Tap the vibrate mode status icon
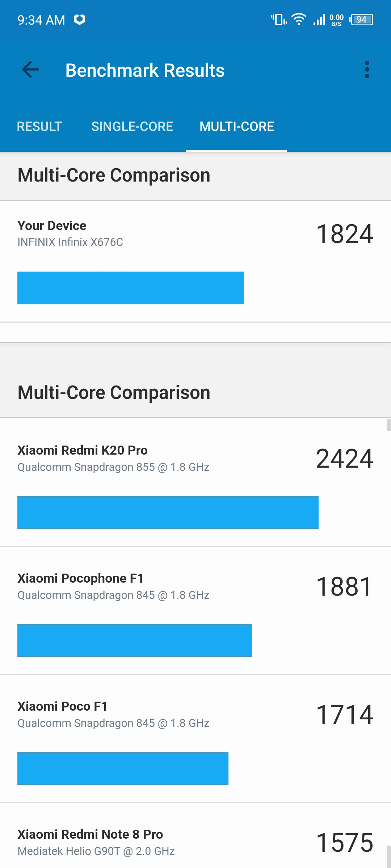Image resolution: width=391 pixels, height=868 pixels. coord(278,20)
